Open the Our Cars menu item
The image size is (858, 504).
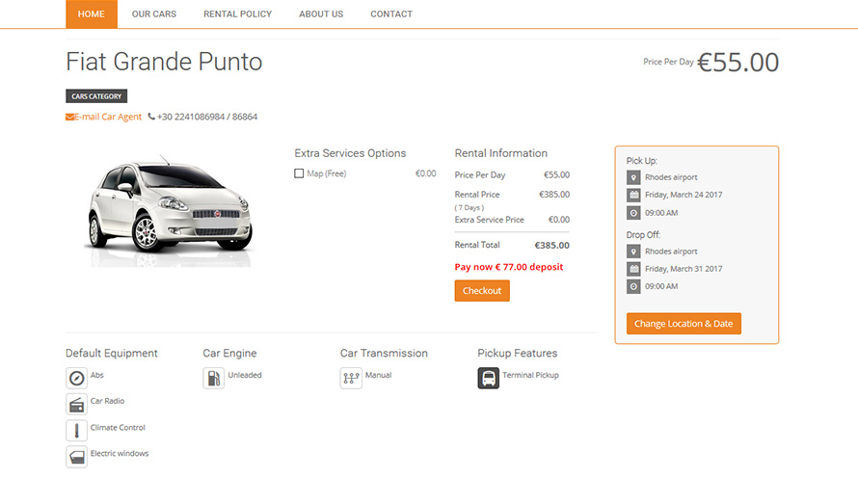point(153,13)
